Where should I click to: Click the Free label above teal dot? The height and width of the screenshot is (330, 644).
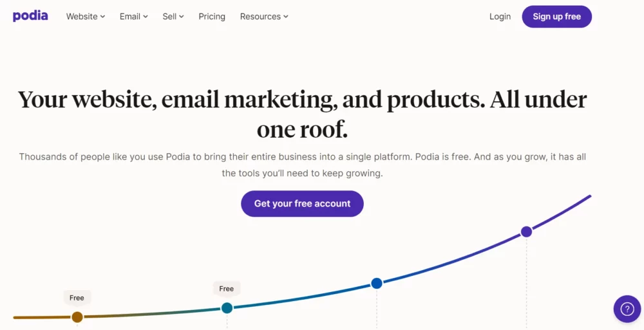point(226,289)
